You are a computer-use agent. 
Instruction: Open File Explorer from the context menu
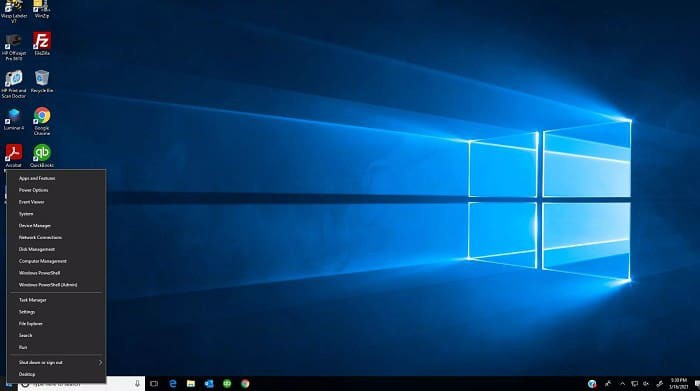pyautogui.click(x=56, y=324)
